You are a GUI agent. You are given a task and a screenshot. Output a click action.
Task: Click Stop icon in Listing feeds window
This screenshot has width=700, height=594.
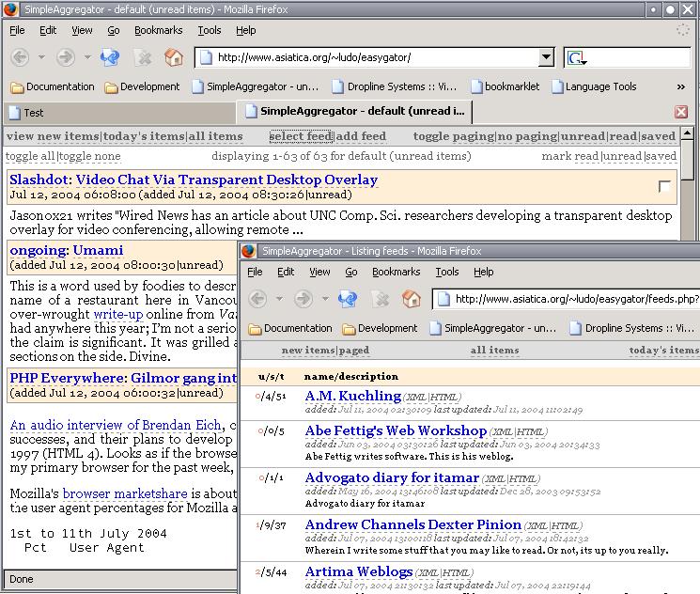(x=381, y=299)
